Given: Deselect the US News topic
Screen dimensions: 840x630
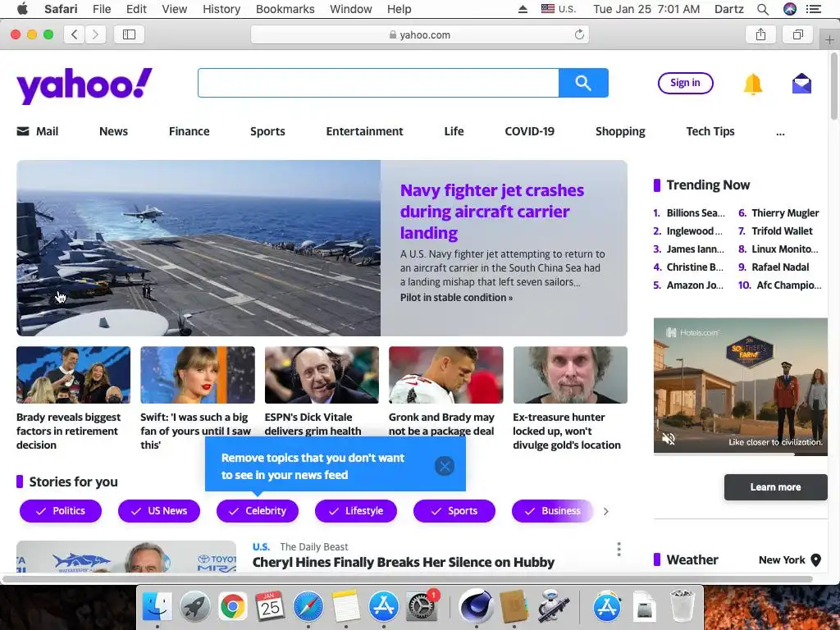Looking at the screenshot, I should pos(159,511).
